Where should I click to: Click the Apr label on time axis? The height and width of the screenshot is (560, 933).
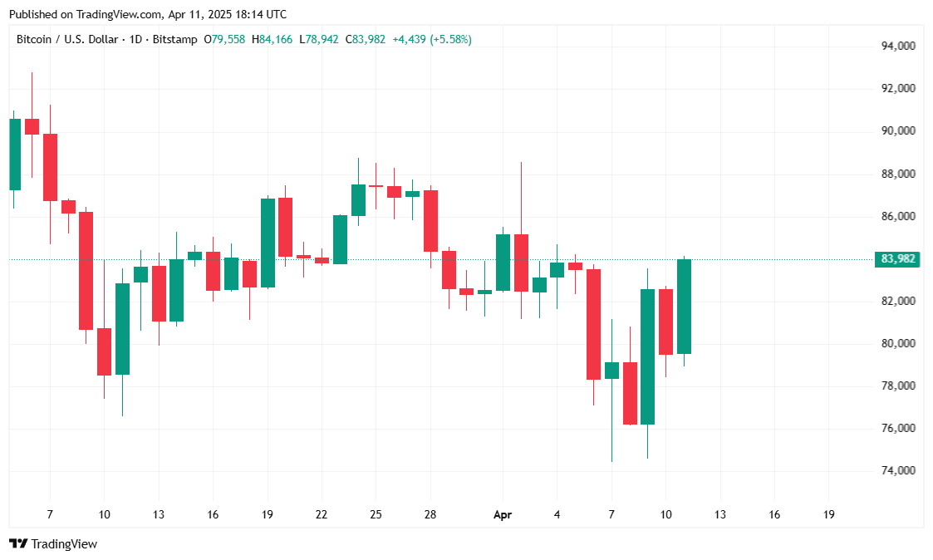[503, 515]
